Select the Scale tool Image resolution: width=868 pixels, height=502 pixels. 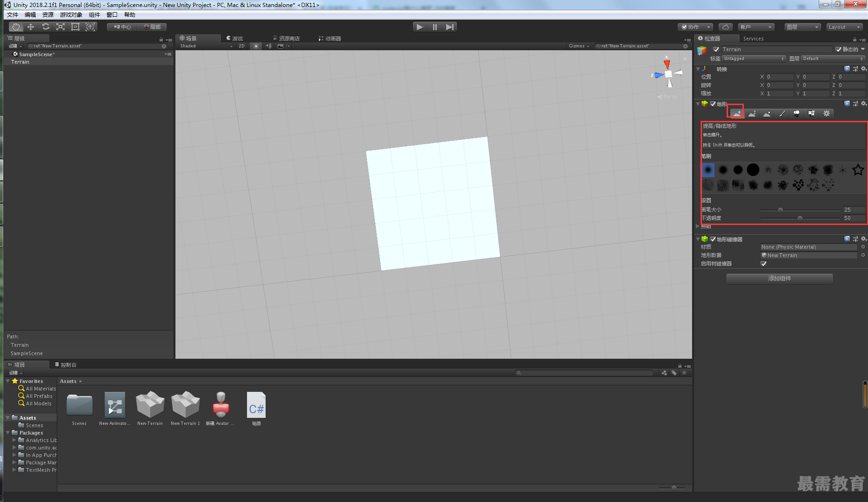coord(60,27)
